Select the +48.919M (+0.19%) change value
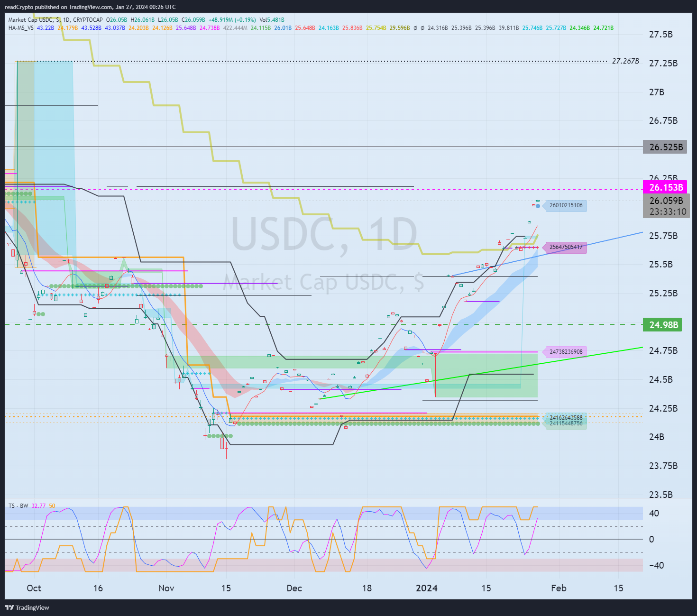The image size is (697, 616). coord(232,20)
